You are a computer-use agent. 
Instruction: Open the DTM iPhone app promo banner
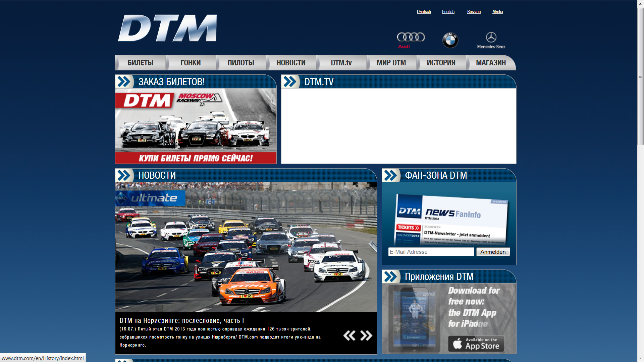click(x=449, y=318)
